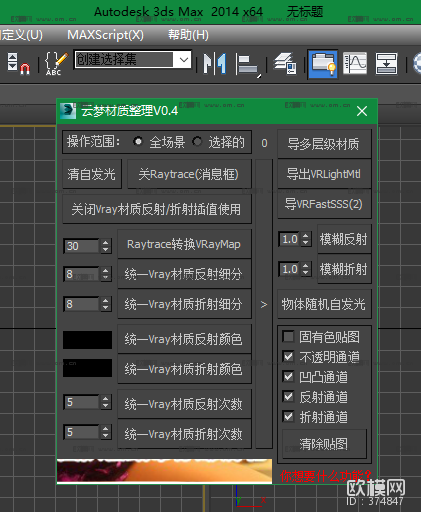Click the red 你想要什么功能? link
The height and width of the screenshot is (512, 421).
[x=326, y=476]
